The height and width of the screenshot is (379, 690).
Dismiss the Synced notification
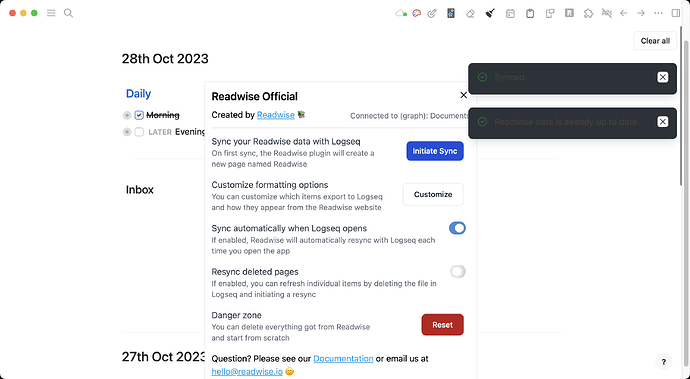tap(662, 77)
